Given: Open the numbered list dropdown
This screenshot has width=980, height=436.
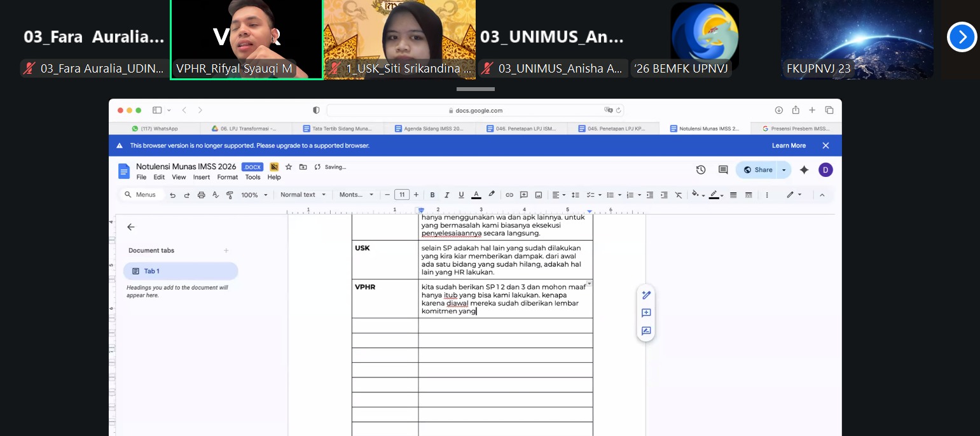Looking at the screenshot, I should [x=633, y=195].
